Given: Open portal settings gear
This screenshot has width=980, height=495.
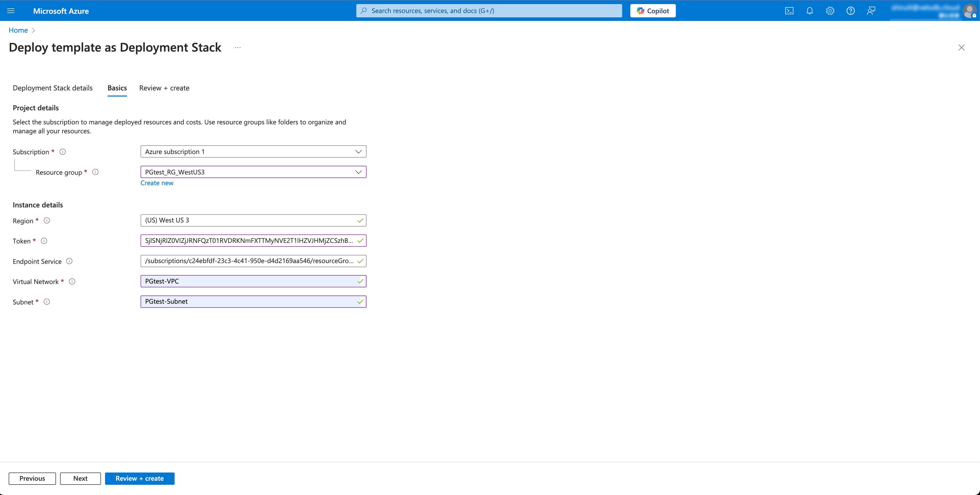Looking at the screenshot, I should (830, 11).
